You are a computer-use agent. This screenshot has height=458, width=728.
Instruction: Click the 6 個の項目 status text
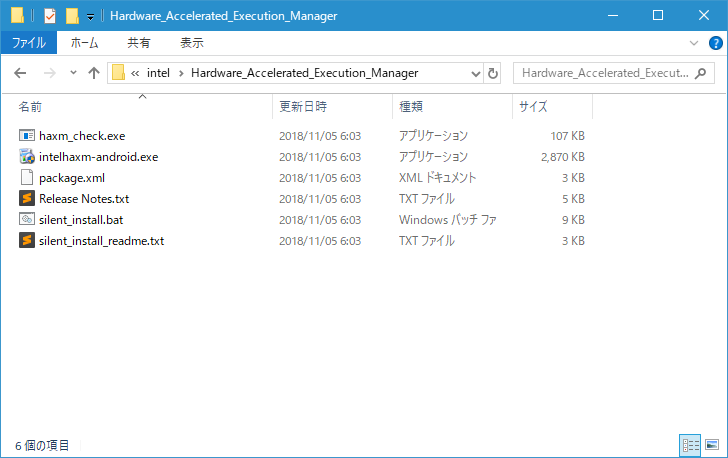(x=42, y=445)
